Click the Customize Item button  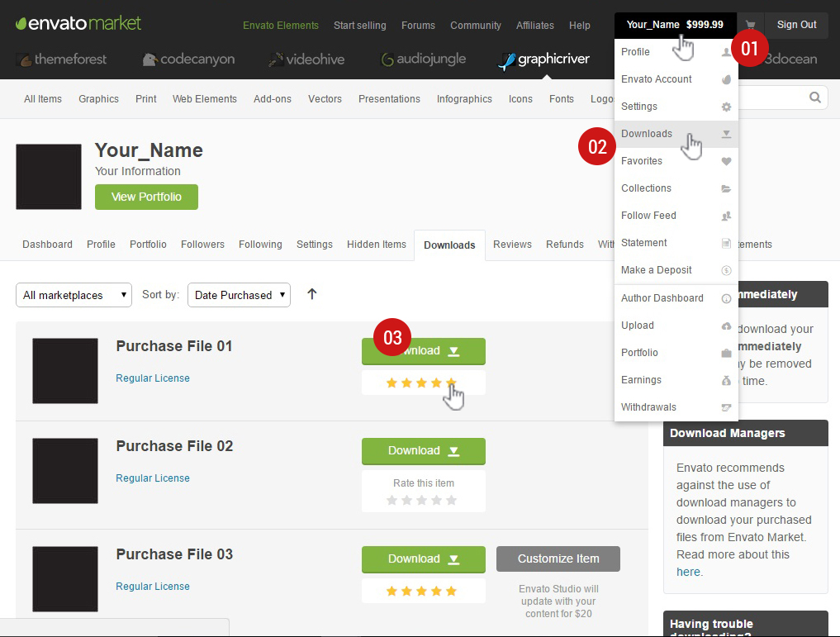[558, 559]
